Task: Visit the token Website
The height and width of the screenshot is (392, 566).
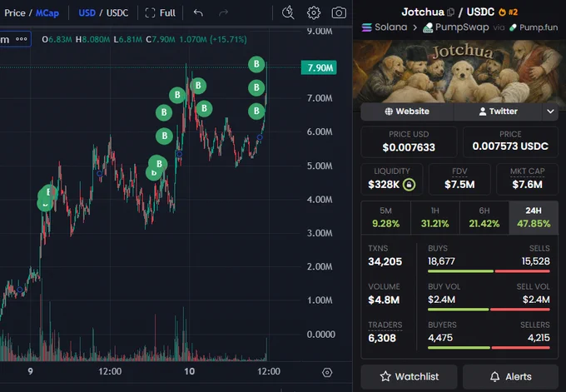Action: tap(407, 112)
